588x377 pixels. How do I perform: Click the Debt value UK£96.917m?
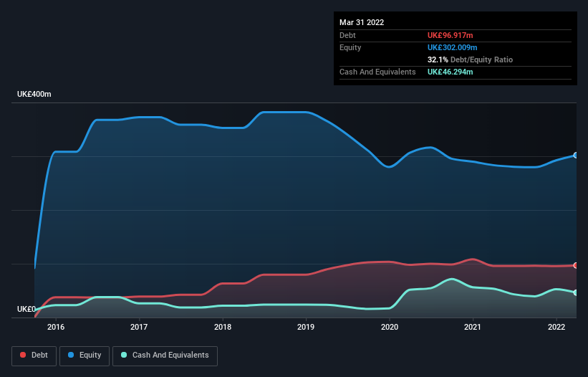coord(450,35)
